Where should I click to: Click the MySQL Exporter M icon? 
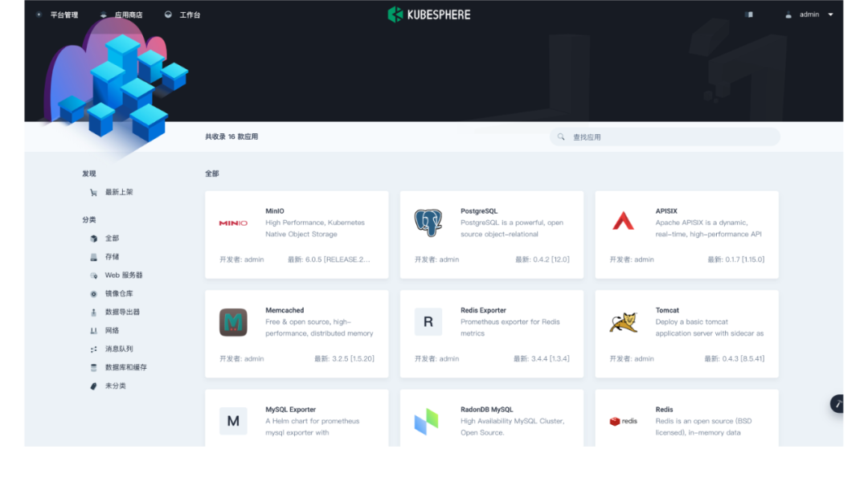pyautogui.click(x=233, y=421)
